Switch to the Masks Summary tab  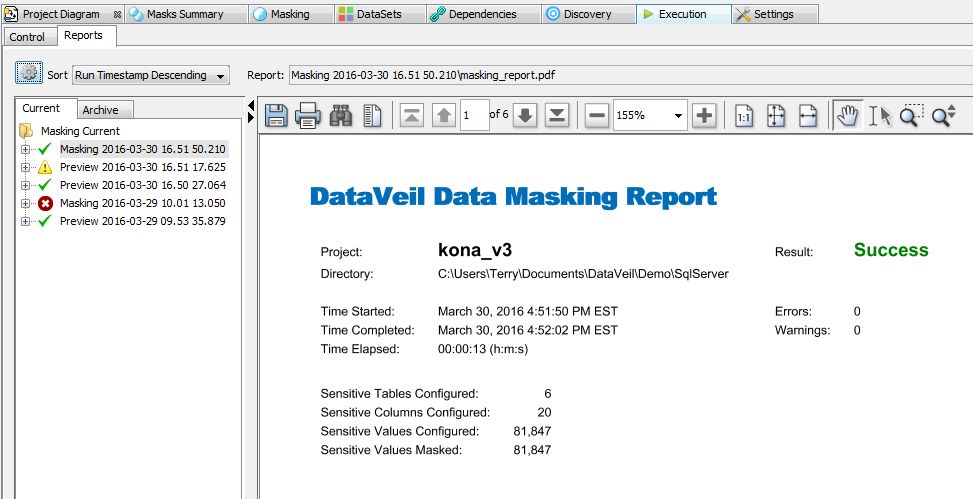(x=185, y=14)
